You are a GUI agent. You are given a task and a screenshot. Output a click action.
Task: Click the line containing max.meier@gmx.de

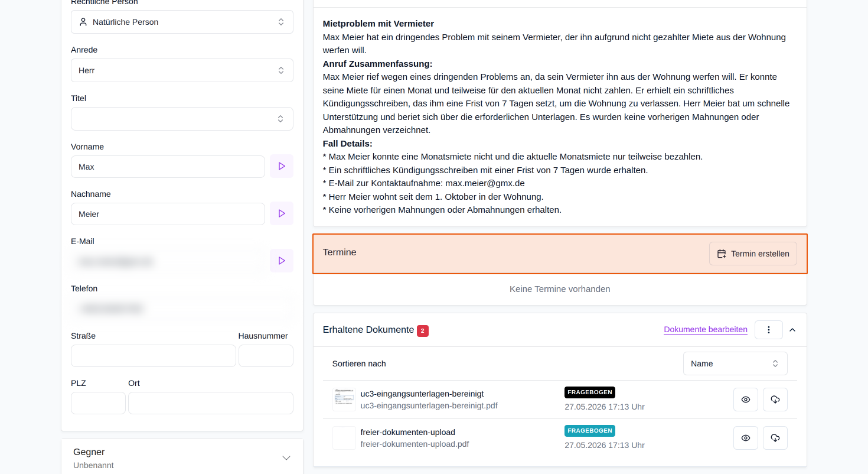[x=424, y=183]
